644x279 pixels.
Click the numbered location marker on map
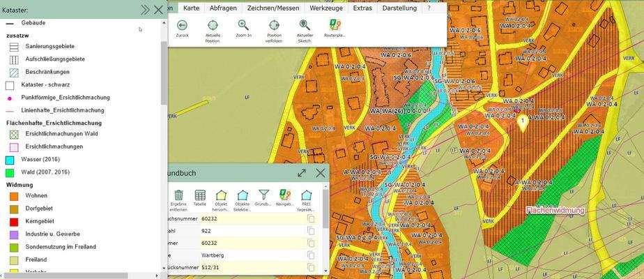[522, 122]
